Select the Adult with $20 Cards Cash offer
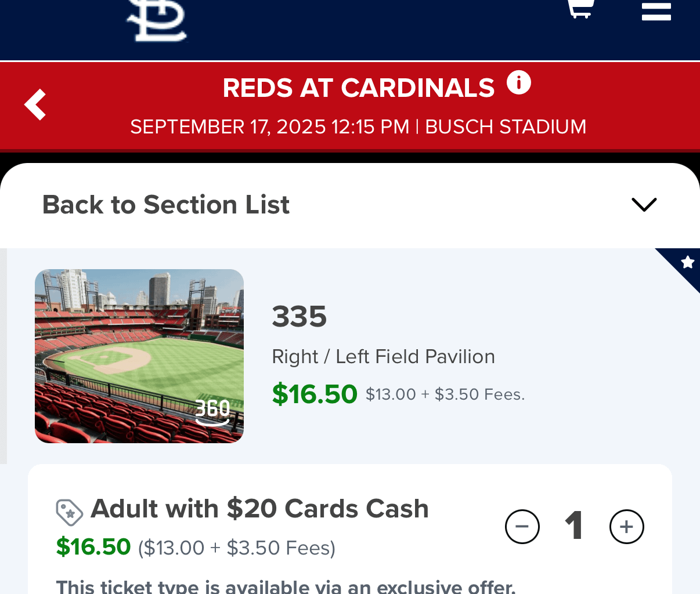 tap(259, 509)
